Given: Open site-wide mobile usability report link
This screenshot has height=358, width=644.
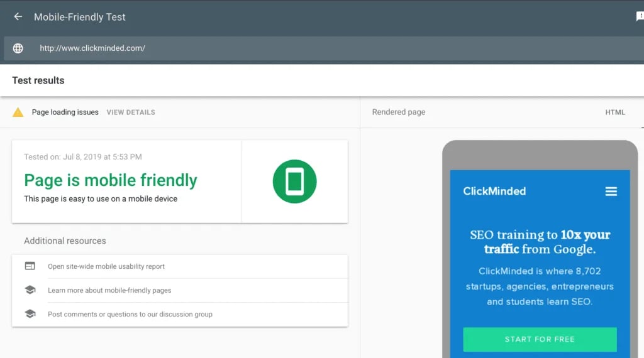Looking at the screenshot, I should click(106, 266).
